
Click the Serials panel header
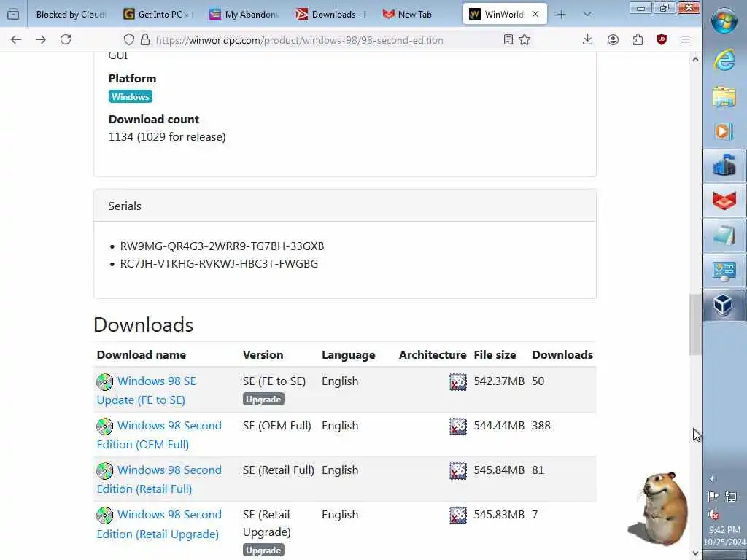(345, 206)
